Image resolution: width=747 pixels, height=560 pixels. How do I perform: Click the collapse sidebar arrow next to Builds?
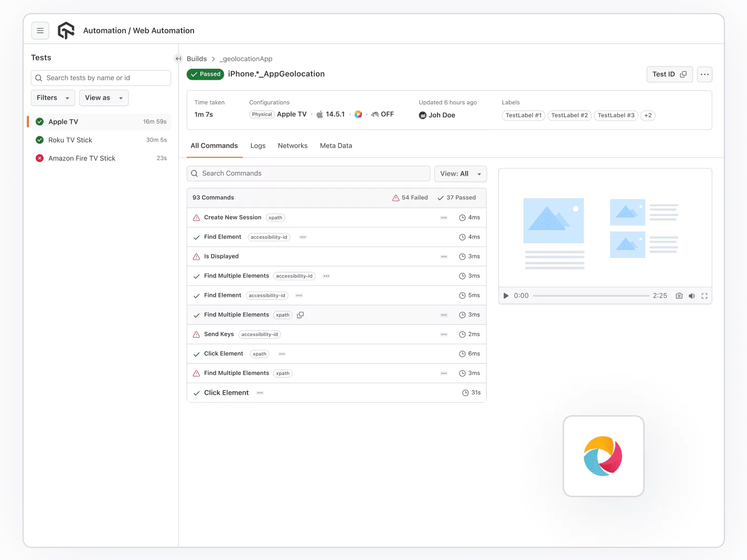coord(178,58)
